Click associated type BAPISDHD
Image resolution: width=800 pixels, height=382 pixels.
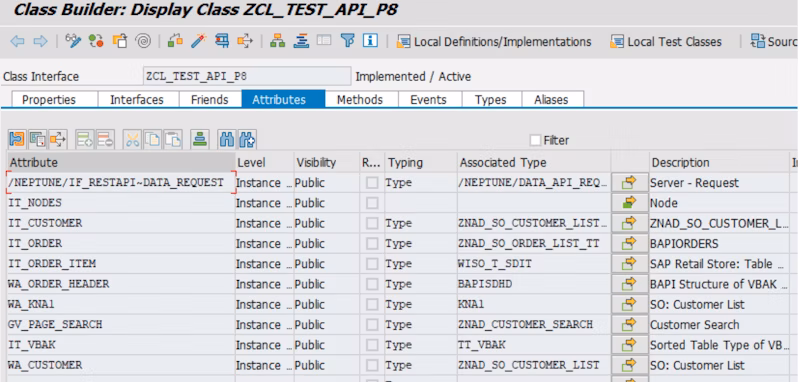534,284
